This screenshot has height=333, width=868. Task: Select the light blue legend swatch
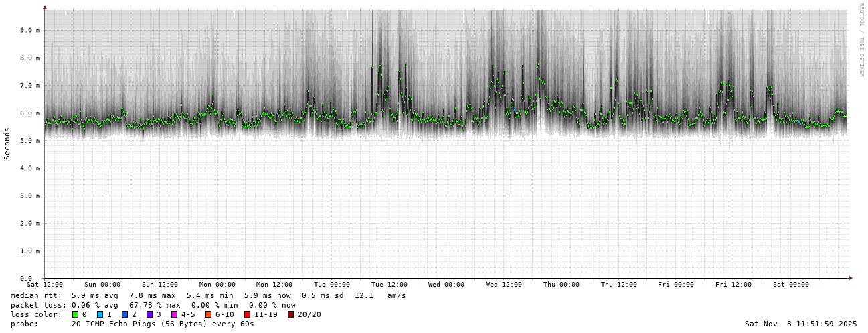pos(100,314)
